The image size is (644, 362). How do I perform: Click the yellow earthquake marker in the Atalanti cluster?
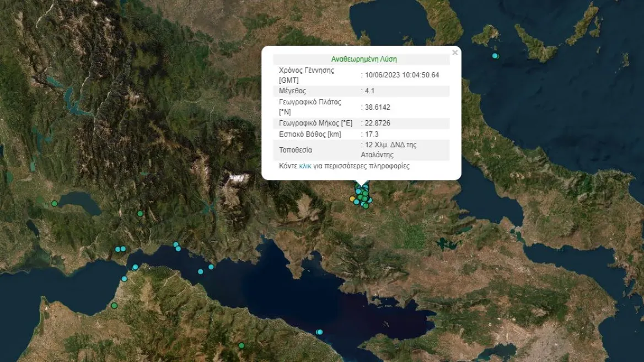(x=352, y=199)
